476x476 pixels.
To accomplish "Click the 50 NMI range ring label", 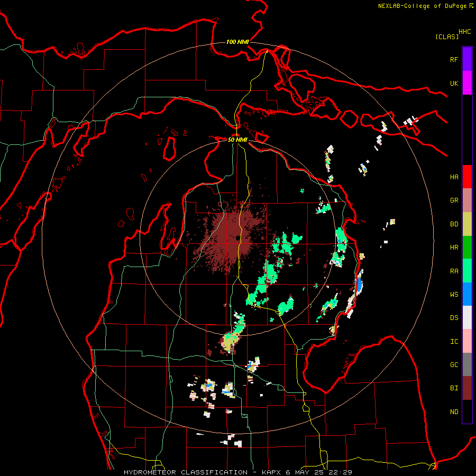I will point(237,140).
